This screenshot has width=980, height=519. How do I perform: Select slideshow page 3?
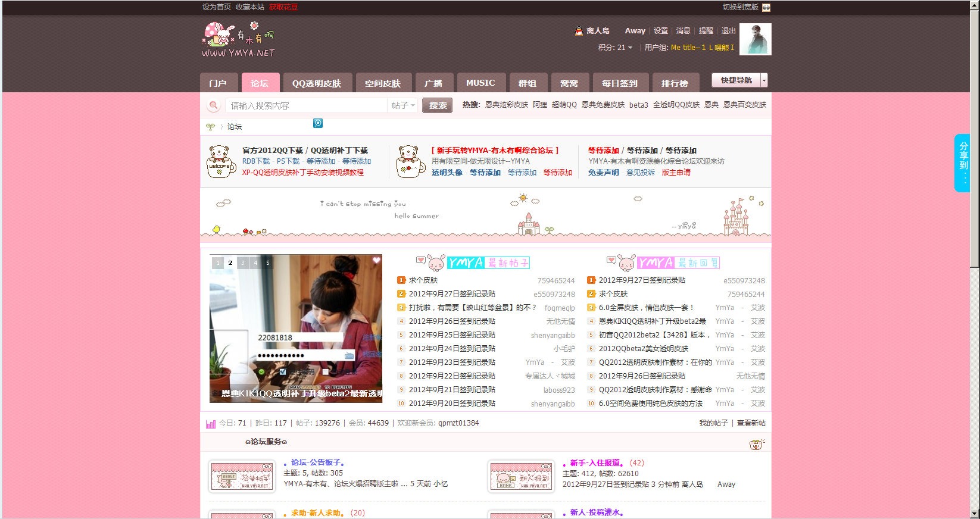click(x=243, y=262)
